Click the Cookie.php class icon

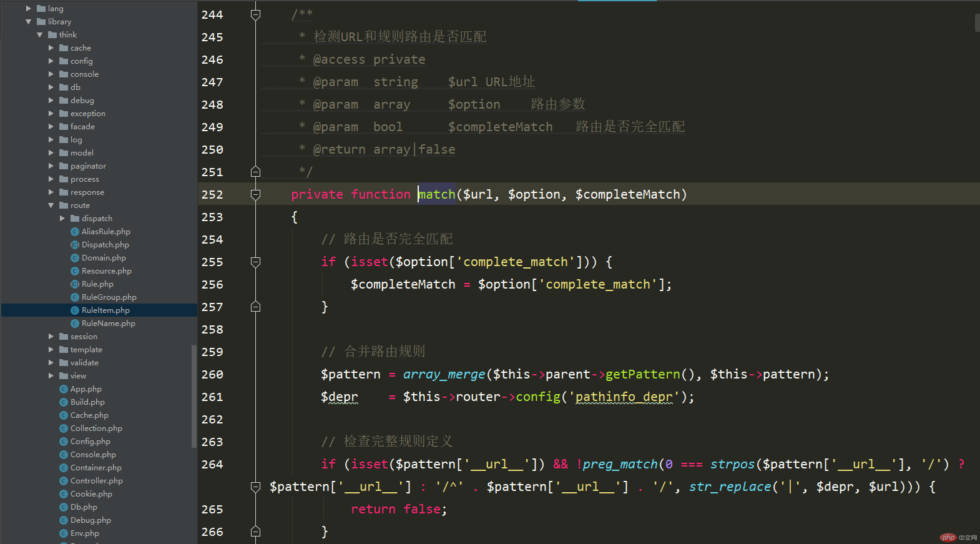point(64,494)
